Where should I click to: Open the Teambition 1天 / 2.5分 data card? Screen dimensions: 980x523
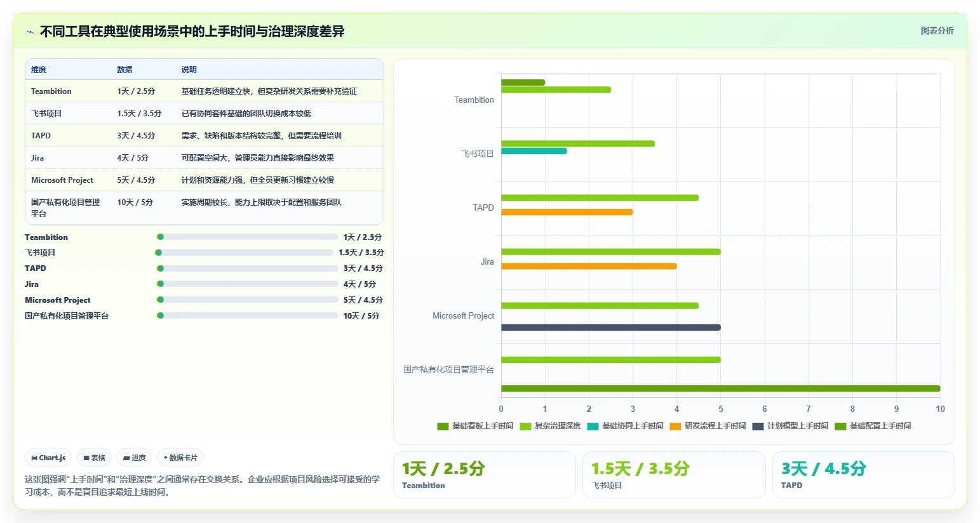(485, 475)
